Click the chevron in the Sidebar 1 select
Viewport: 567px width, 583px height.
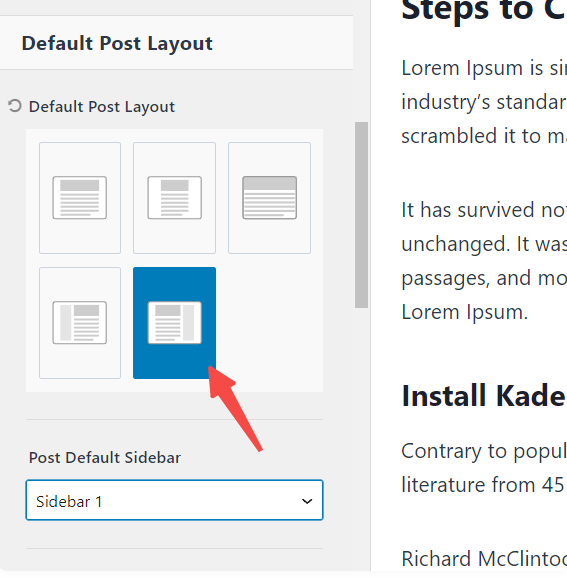tap(307, 501)
